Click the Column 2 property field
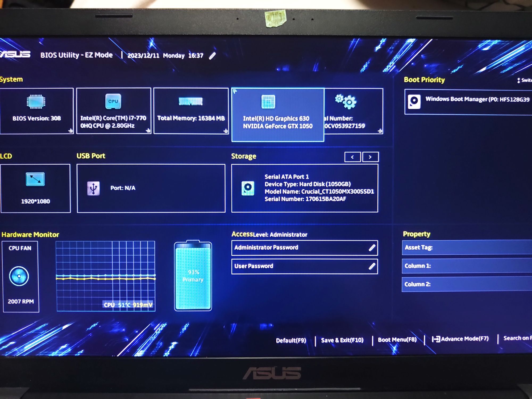532x399 pixels. [x=467, y=284]
